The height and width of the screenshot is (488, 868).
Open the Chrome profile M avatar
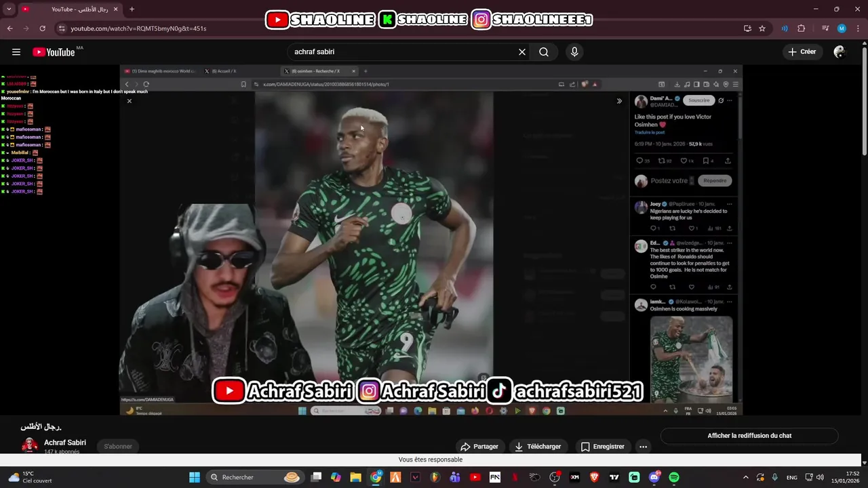coord(842,28)
